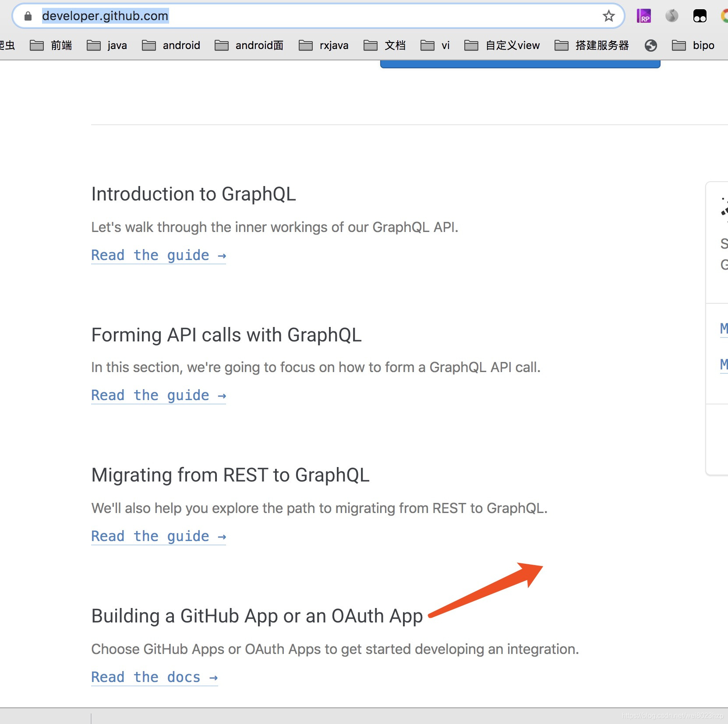728x724 pixels.
Task: Click the Forming API calls with GraphQL heading
Action: 226,335
